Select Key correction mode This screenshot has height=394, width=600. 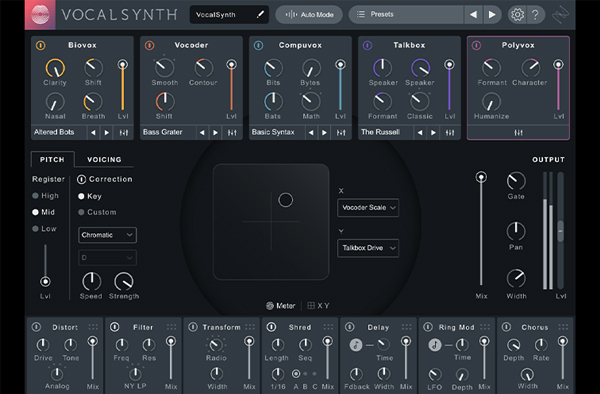pyautogui.click(x=90, y=196)
